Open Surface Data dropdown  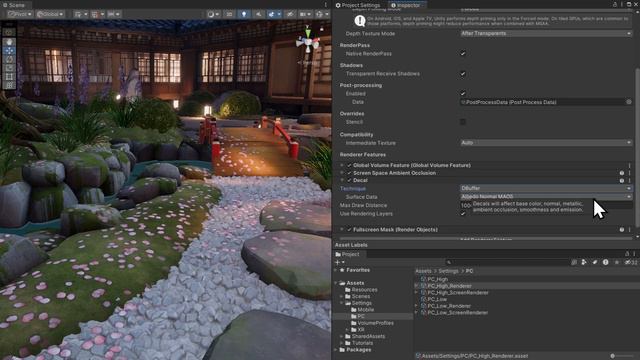click(546, 197)
